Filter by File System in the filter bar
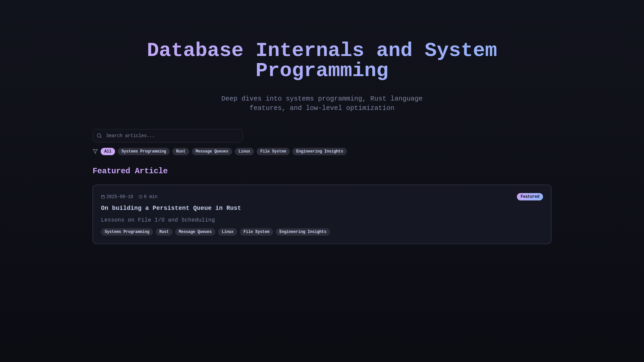The width and height of the screenshot is (644, 362). point(273,152)
